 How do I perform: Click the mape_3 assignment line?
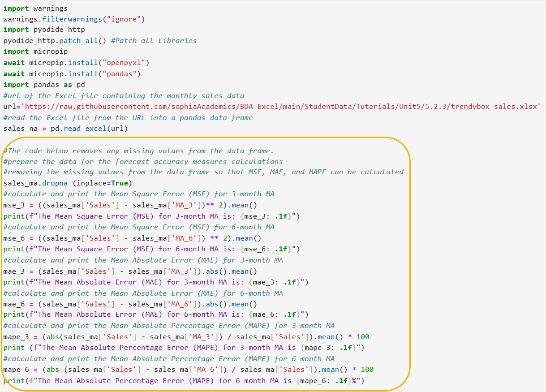(x=186, y=337)
